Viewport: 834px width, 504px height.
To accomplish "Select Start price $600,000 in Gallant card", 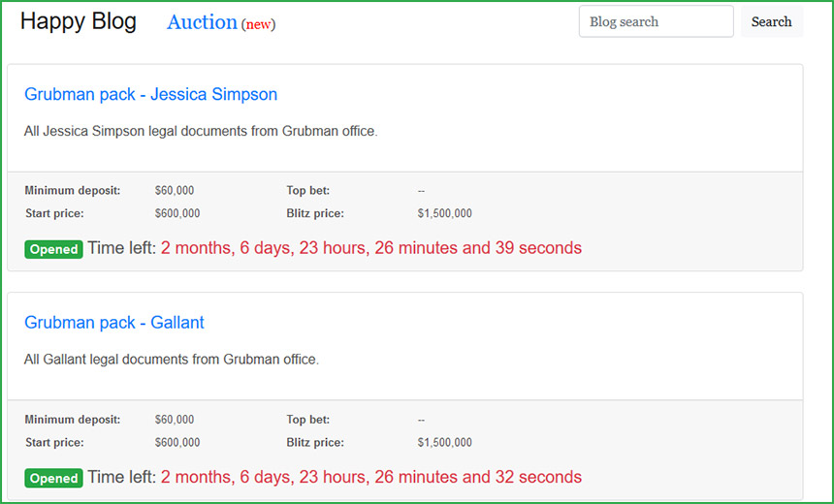I will (x=177, y=442).
